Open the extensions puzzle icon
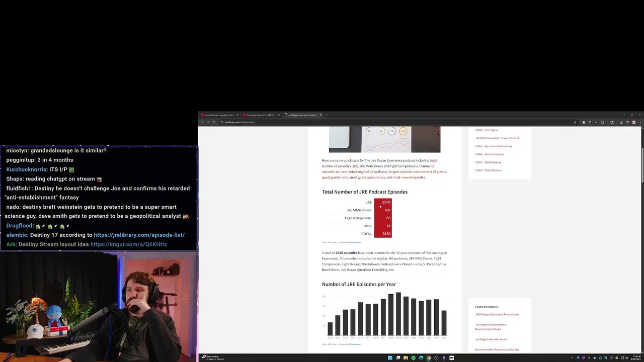The height and width of the screenshot is (362, 644). [x=603, y=122]
